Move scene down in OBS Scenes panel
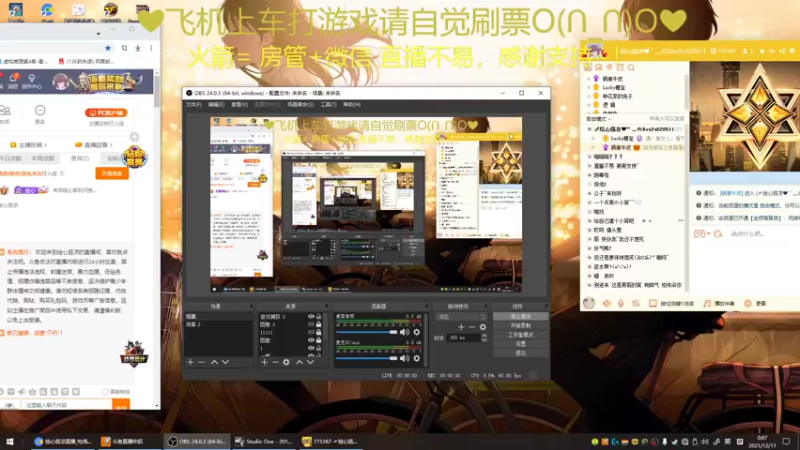 pos(225,362)
